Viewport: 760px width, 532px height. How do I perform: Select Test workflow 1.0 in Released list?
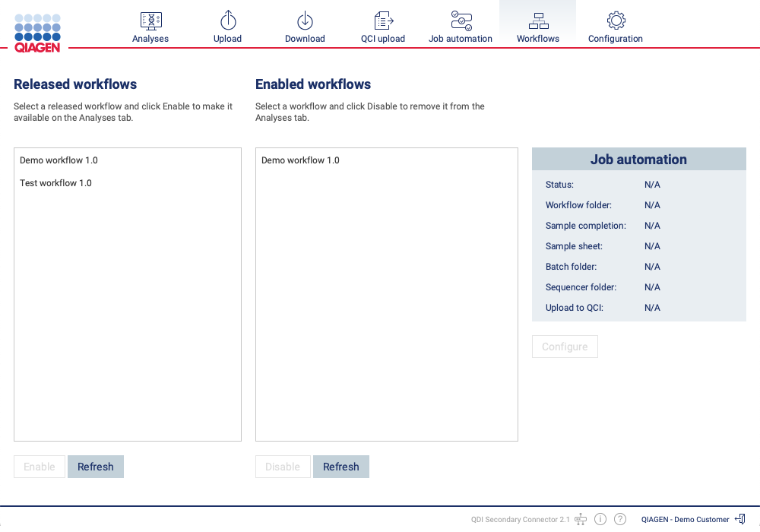coord(56,183)
